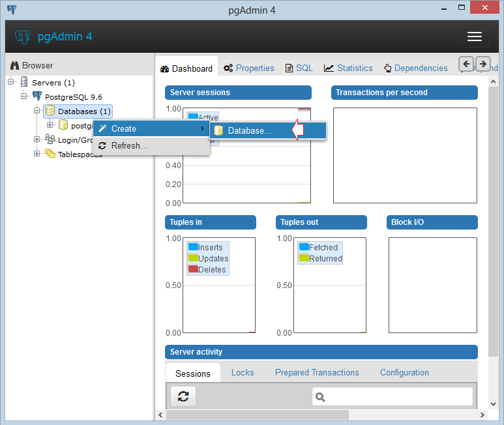Open the Statistics tab
Viewport: 504px width, 425px height.
click(x=348, y=68)
